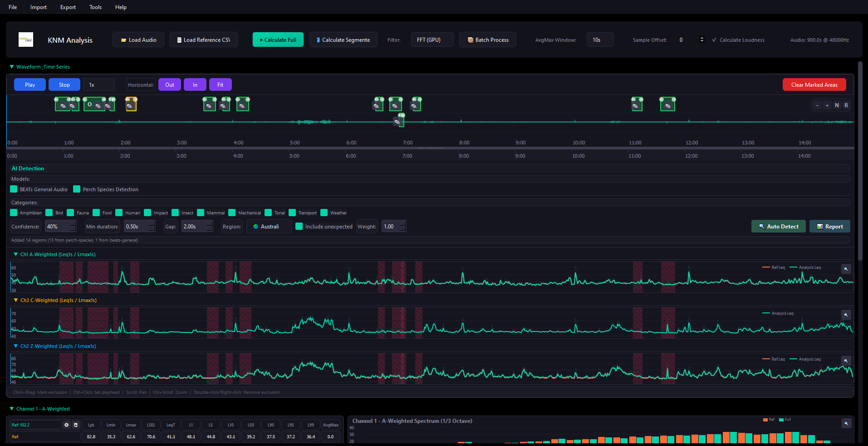Click the N button in waveform controls
Screen dimensions: 868x446
[x=837, y=105]
